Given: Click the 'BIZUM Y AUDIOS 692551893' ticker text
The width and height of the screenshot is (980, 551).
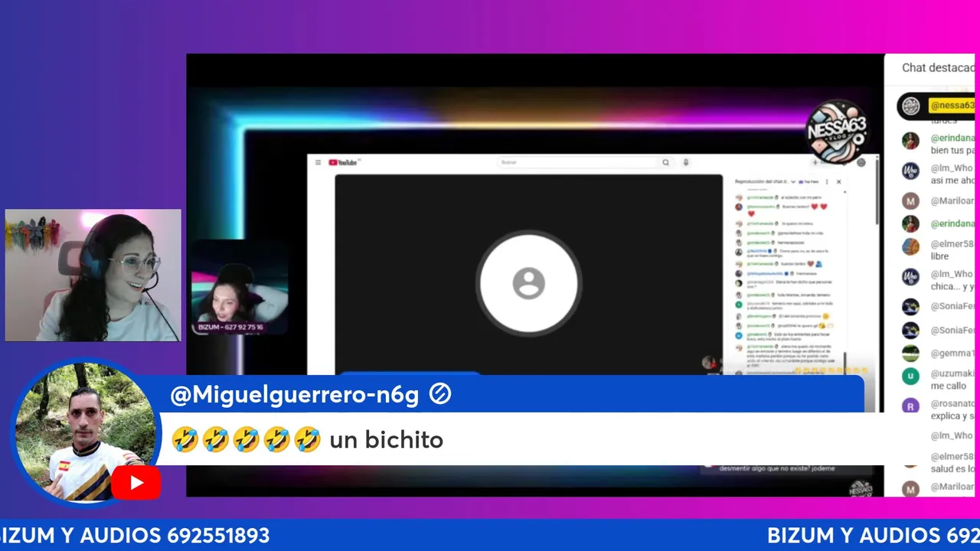Looking at the screenshot, I should click(x=135, y=536).
